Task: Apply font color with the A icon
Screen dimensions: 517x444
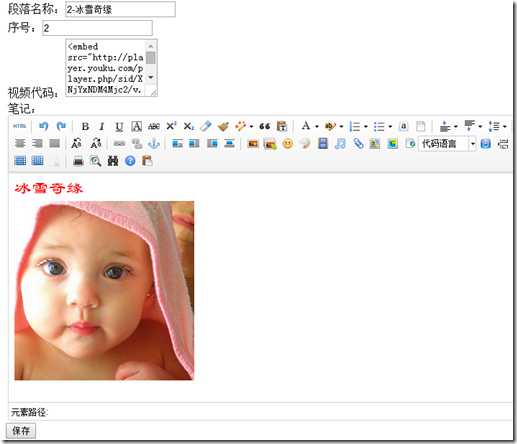Action: click(305, 126)
